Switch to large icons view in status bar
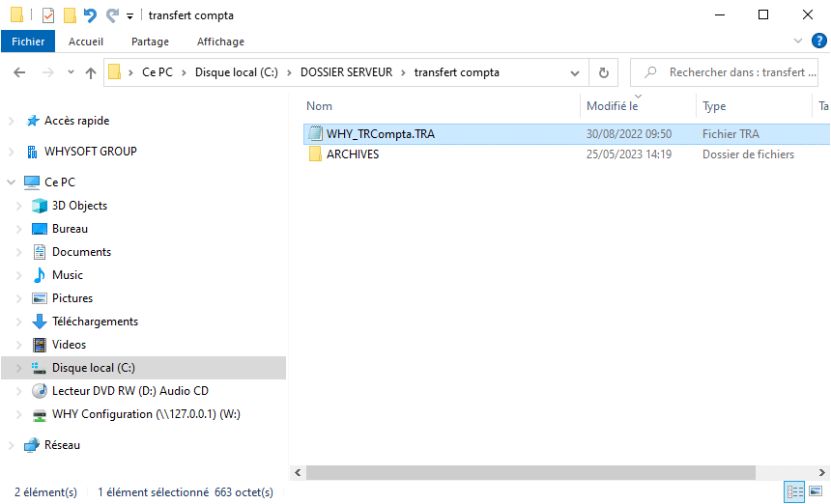Viewport: 831px width, 504px height. tap(816, 491)
